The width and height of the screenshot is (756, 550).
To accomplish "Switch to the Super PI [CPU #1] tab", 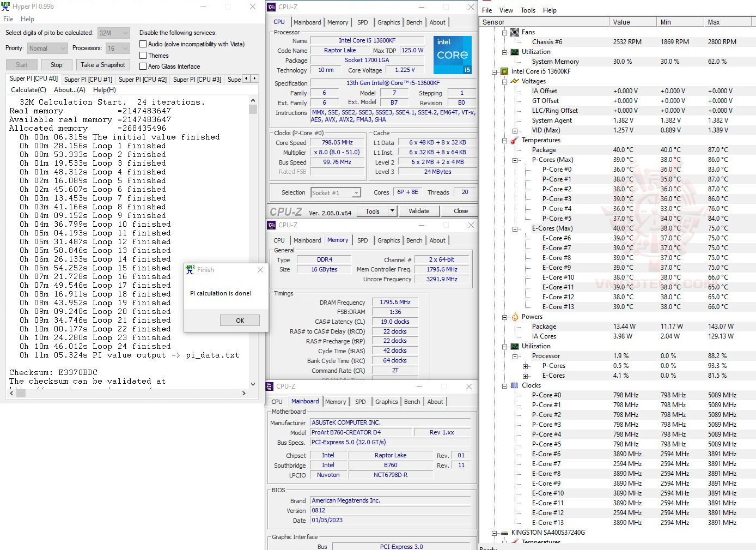I will 88,80.
